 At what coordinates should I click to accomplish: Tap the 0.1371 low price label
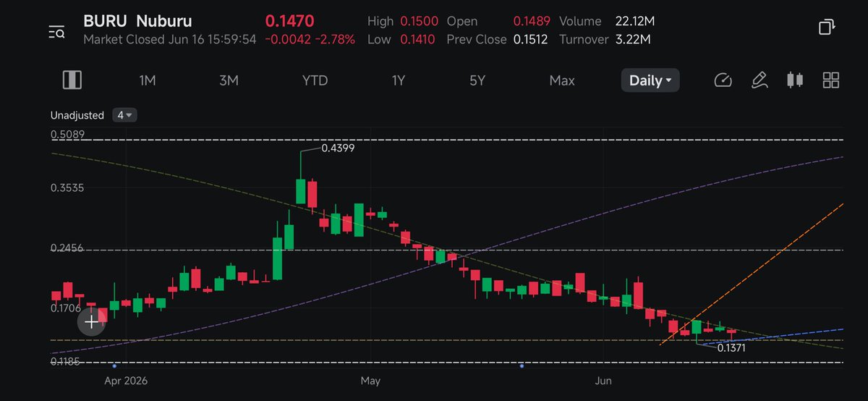pos(731,347)
